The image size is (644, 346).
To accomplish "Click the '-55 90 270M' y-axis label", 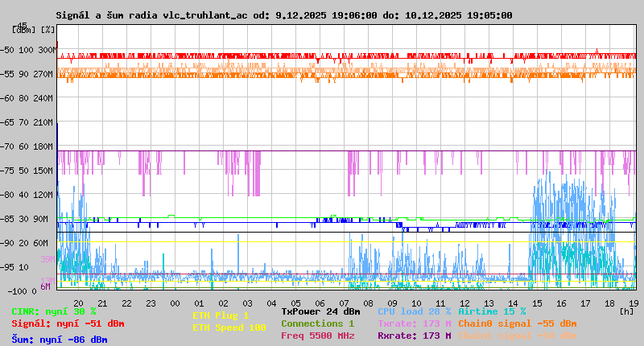I will pyautogui.click(x=27, y=74).
